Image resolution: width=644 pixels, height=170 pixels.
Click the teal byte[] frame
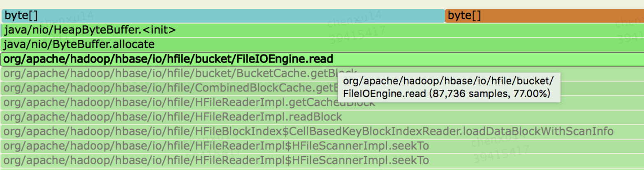223,16
